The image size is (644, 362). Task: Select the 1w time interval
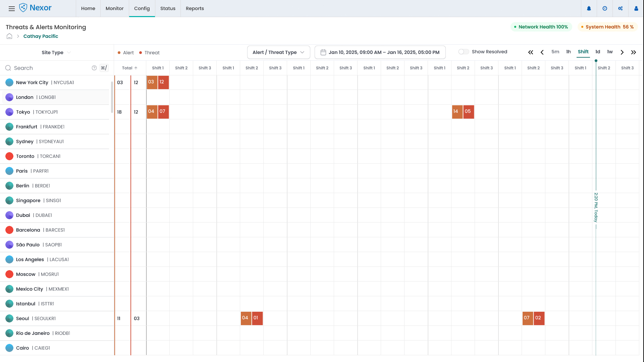tap(610, 52)
